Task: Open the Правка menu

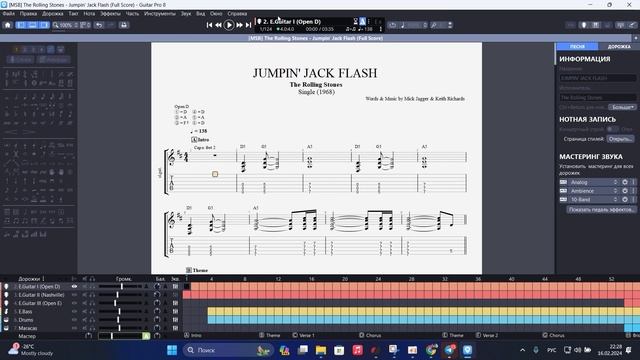Action: [x=28, y=13]
